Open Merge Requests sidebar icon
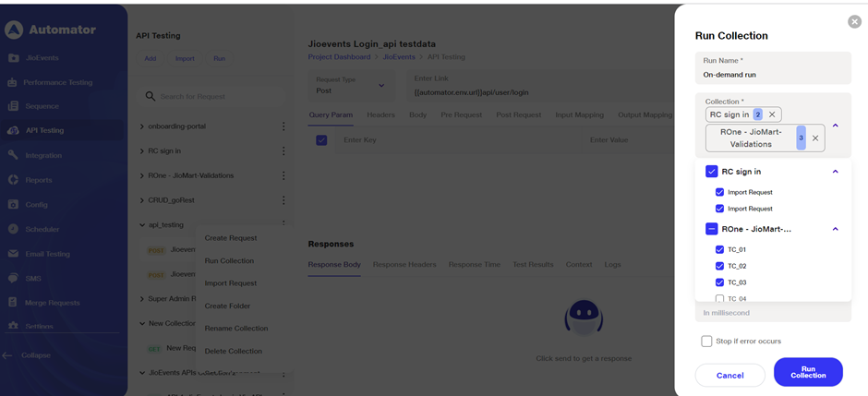 [13, 303]
